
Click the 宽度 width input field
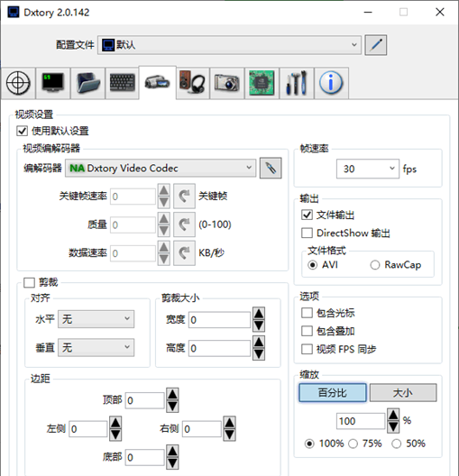(x=220, y=319)
